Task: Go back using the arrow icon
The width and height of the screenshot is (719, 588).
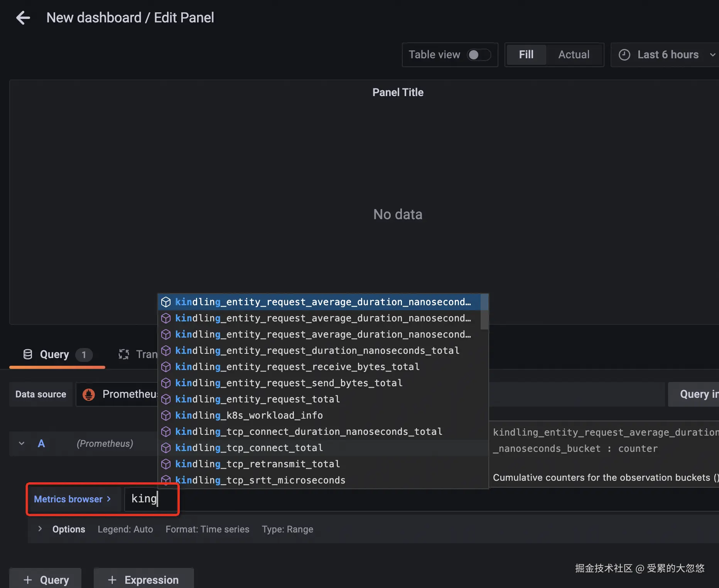Action: coord(23,18)
